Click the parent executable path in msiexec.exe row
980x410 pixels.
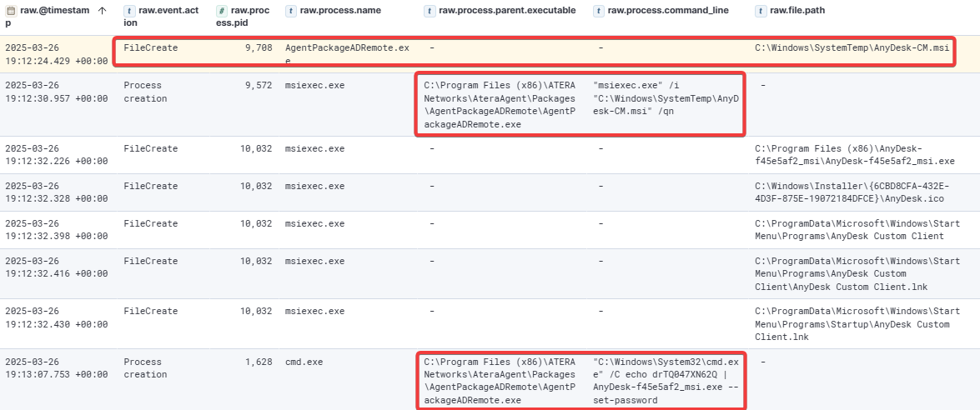coord(500,104)
